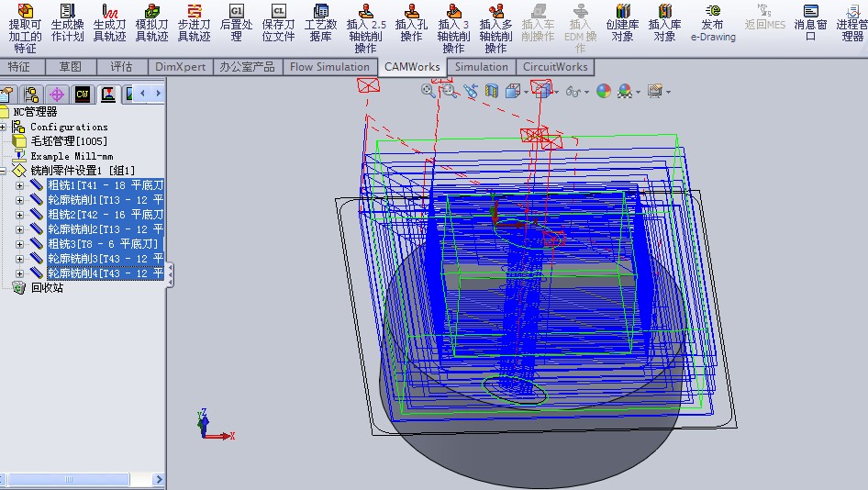Open 后置处理 (post process)
This screenshot has width=868, height=490.
coord(237,23)
